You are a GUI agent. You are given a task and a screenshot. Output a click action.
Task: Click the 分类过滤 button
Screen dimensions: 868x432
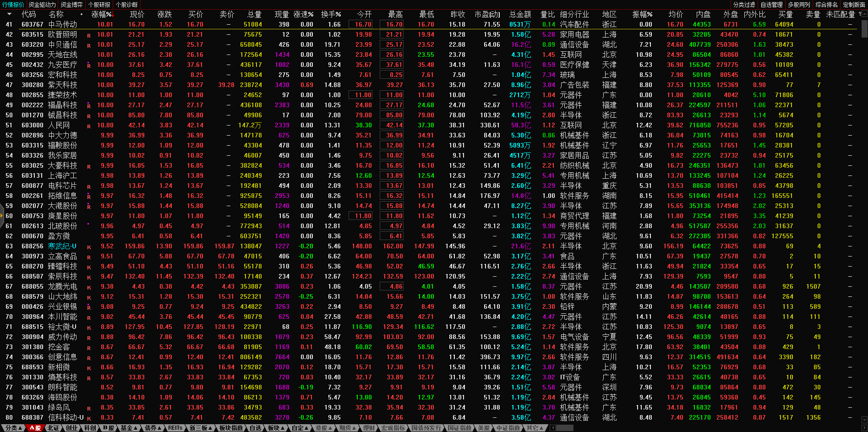click(744, 5)
